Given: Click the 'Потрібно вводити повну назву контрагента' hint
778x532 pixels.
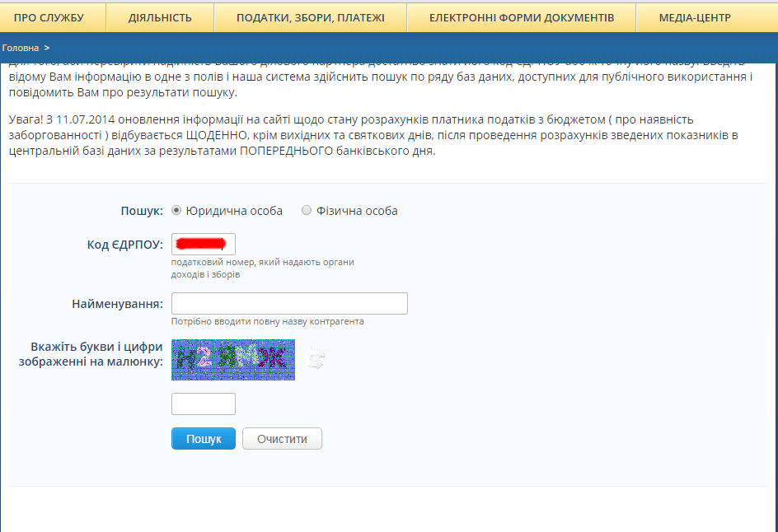Looking at the screenshot, I should (267, 322).
